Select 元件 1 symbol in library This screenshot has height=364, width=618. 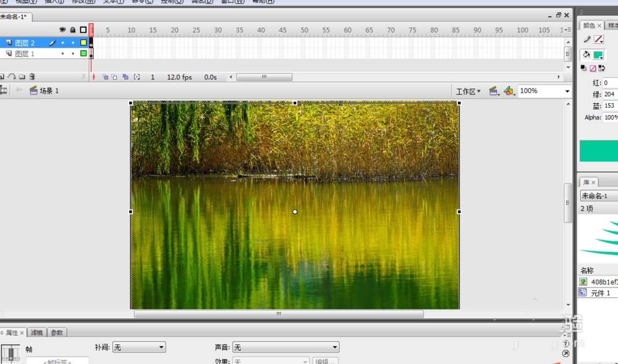(x=598, y=293)
